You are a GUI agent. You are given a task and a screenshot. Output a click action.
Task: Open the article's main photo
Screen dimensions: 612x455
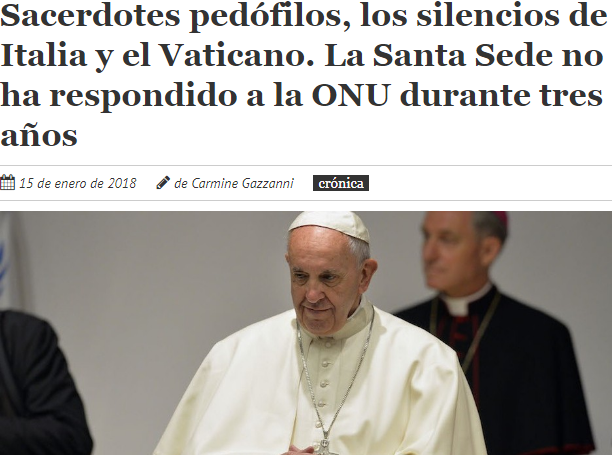pos(306,333)
